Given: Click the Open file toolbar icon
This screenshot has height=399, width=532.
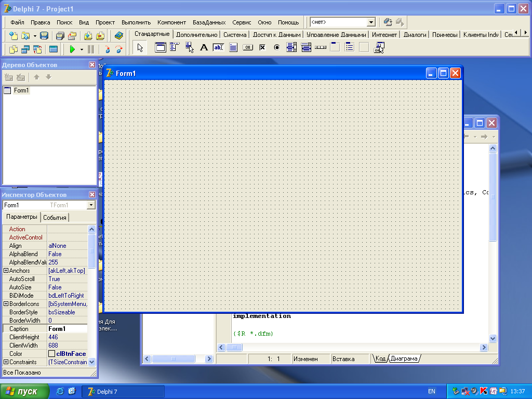Looking at the screenshot, I should click(25, 36).
